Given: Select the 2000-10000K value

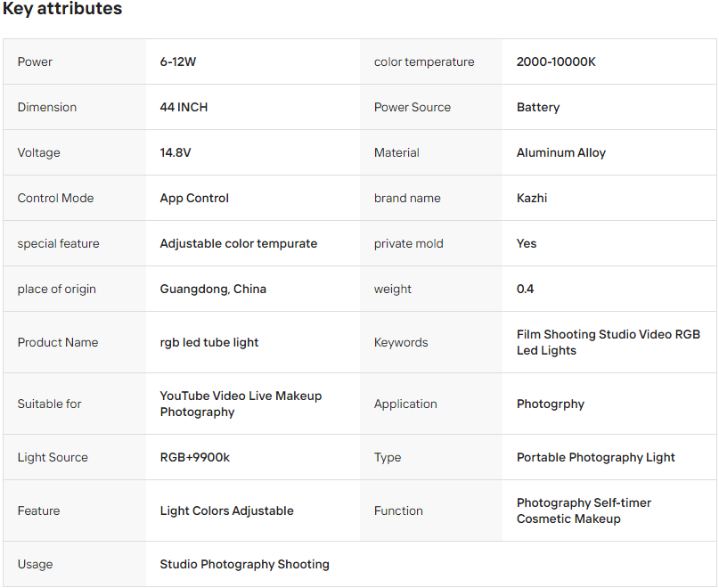Looking at the screenshot, I should 556,61.
